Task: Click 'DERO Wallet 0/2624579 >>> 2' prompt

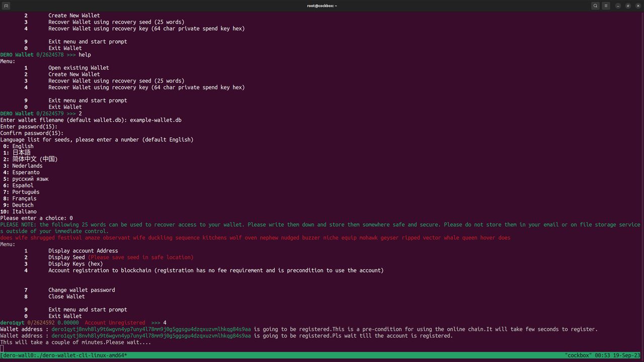Action: point(41,113)
